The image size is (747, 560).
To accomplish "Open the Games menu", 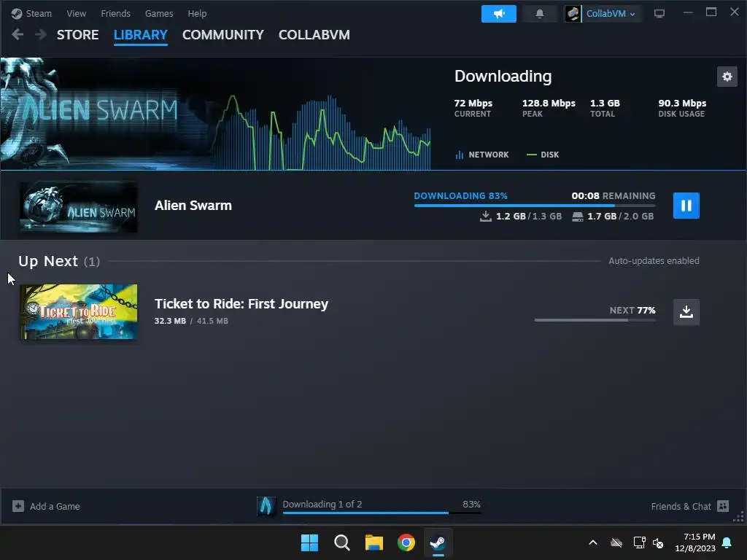I will click(x=159, y=13).
